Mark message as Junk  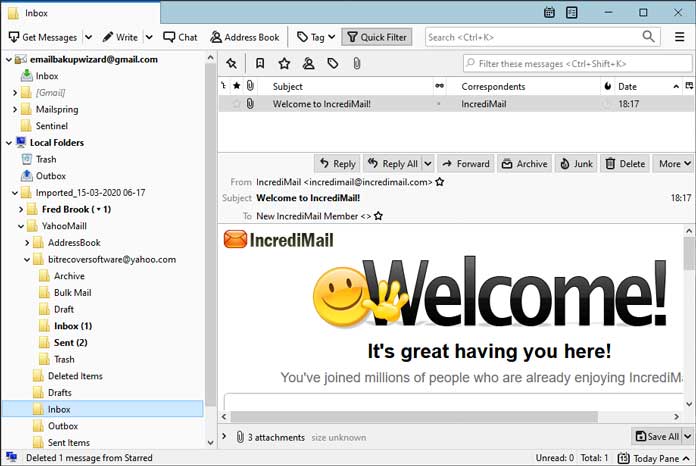pos(576,164)
